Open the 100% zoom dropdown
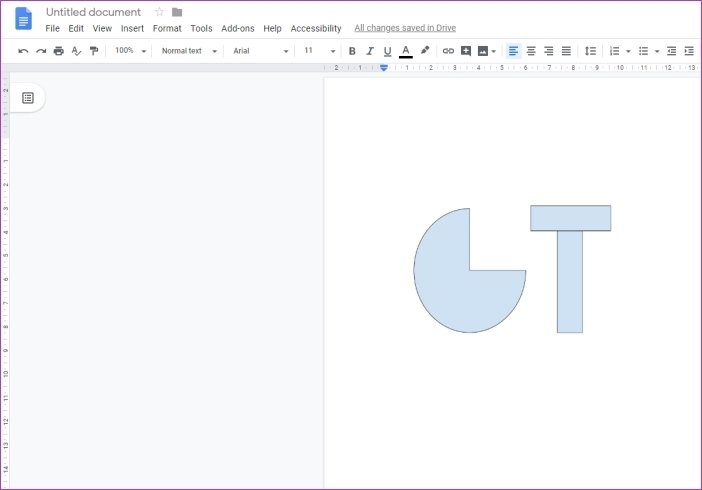Viewport: 702px width, 490px height. (130, 51)
